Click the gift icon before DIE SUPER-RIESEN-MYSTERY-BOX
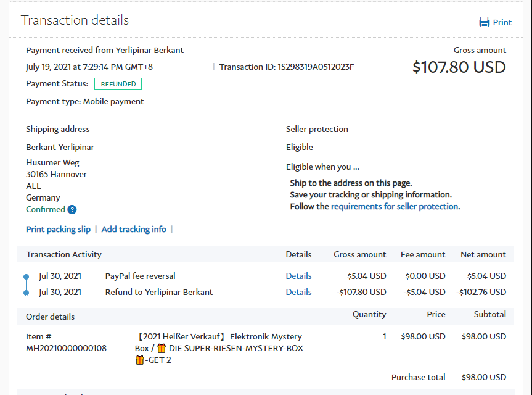This screenshot has width=532, height=395. pyautogui.click(x=162, y=348)
